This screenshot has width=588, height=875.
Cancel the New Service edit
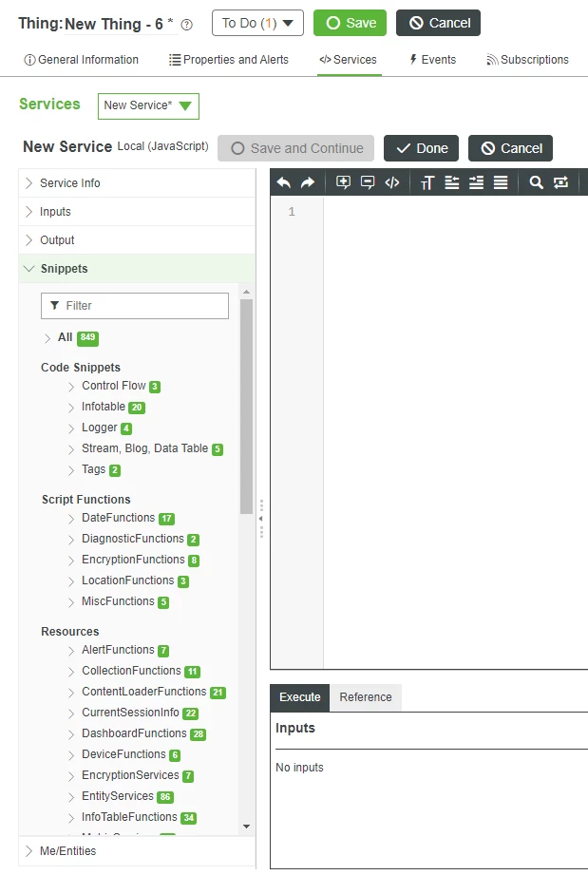[x=510, y=148]
